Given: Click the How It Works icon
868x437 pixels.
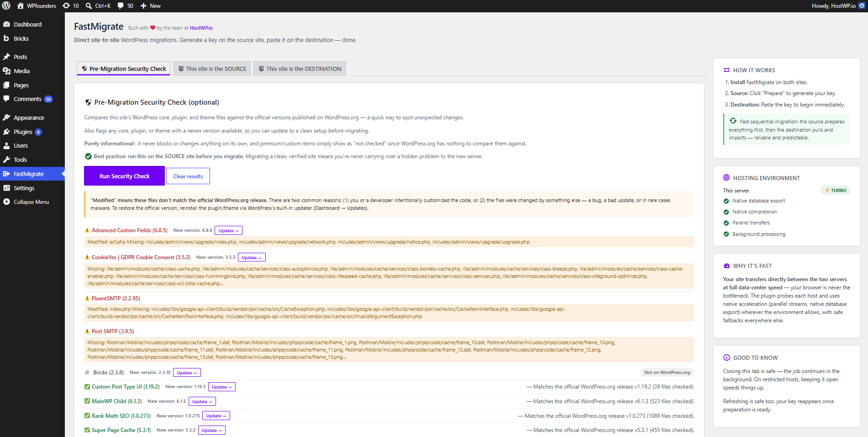Looking at the screenshot, I should (x=726, y=70).
